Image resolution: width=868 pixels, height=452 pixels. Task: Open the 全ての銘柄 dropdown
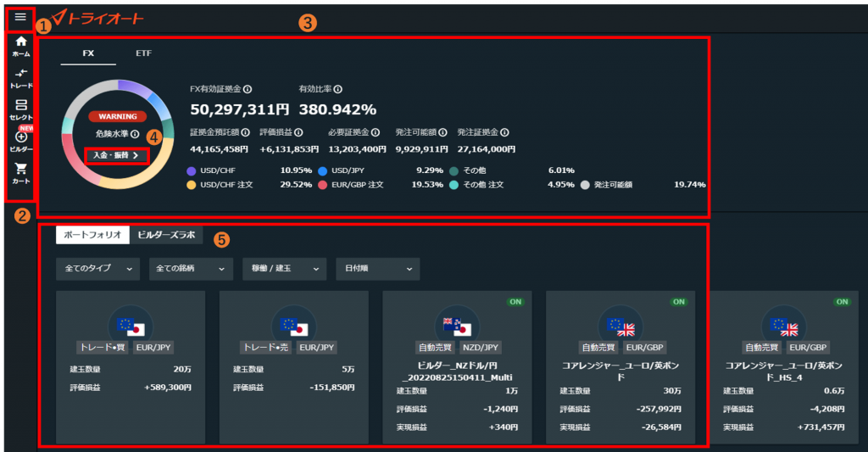coord(191,269)
